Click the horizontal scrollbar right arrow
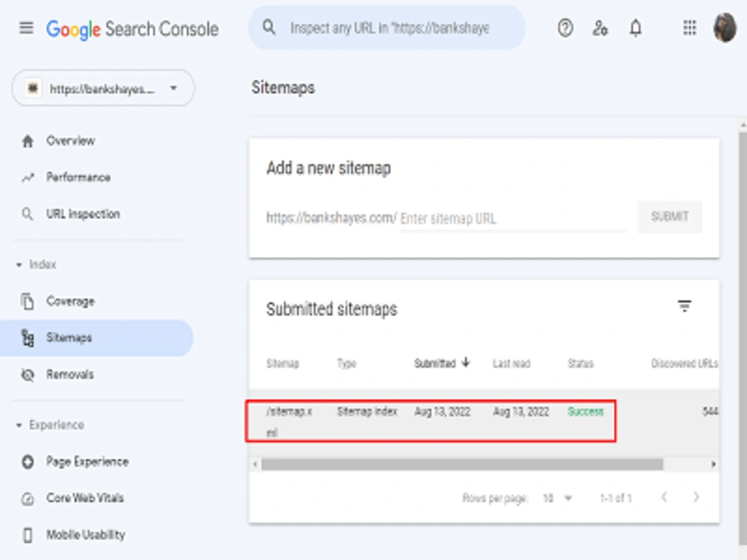The height and width of the screenshot is (560, 747). pyautogui.click(x=713, y=464)
